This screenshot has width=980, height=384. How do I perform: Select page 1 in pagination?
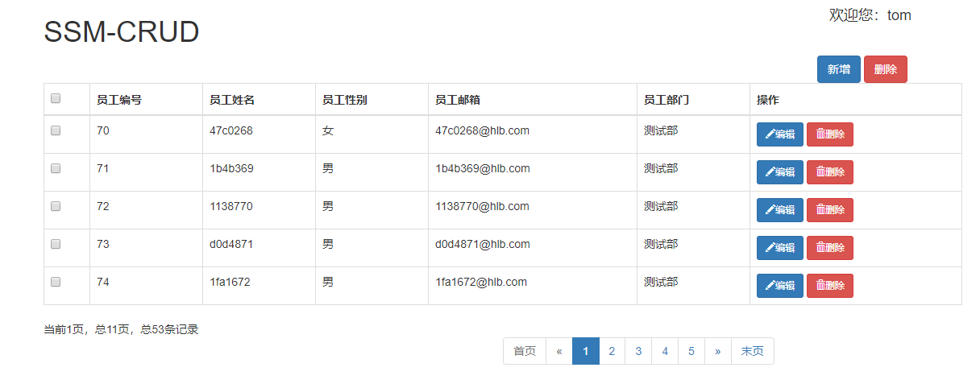586,351
